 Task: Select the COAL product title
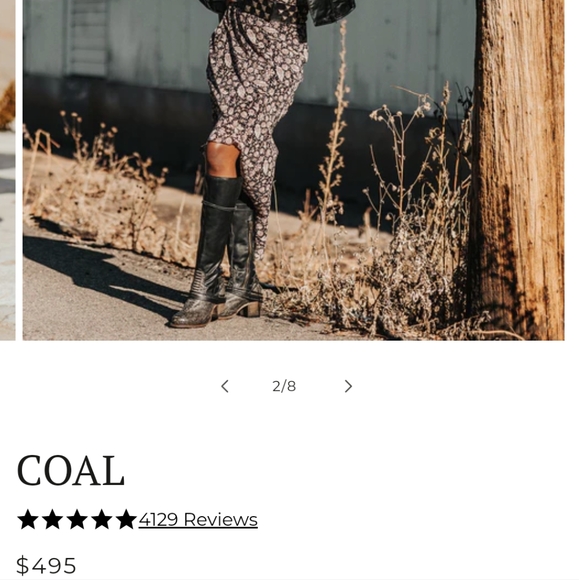[x=70, y=471]
